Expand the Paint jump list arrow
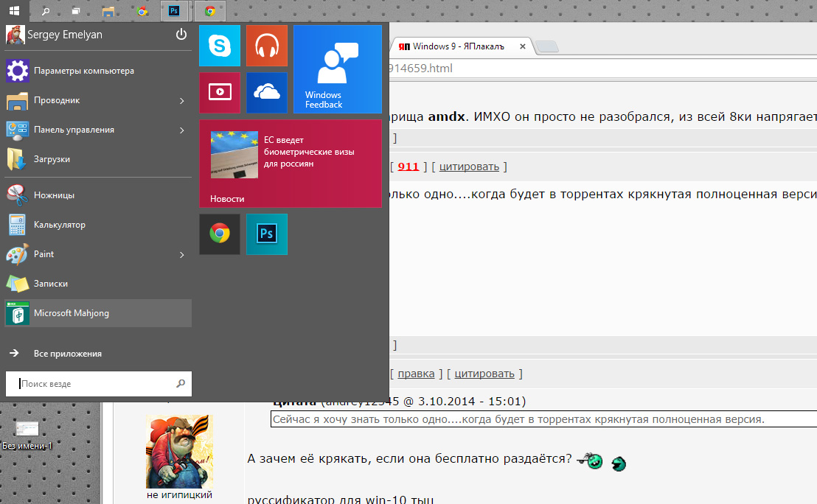The image size is (817, 504). coord(182,254)
